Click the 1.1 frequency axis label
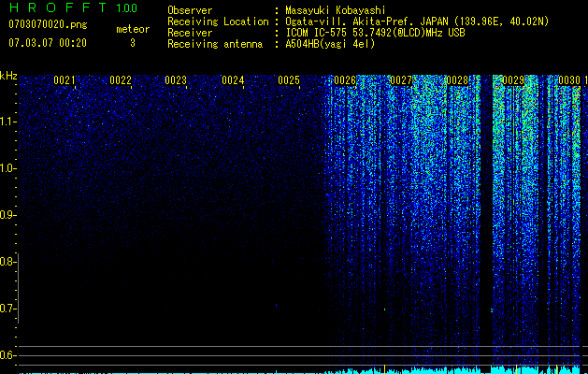The height and width of the screenshot is (374, 588). [x=7, y=122]
